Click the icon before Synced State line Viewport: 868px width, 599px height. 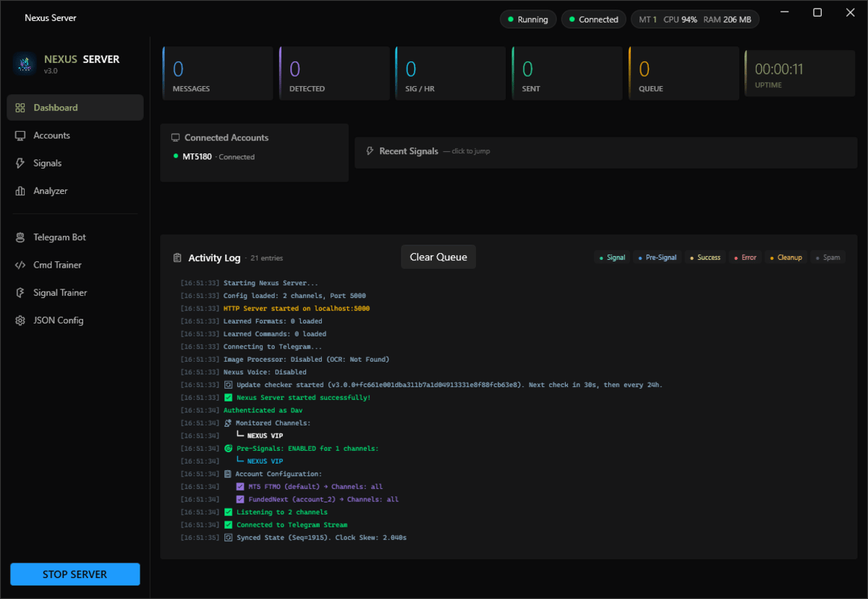pos(228,538)
